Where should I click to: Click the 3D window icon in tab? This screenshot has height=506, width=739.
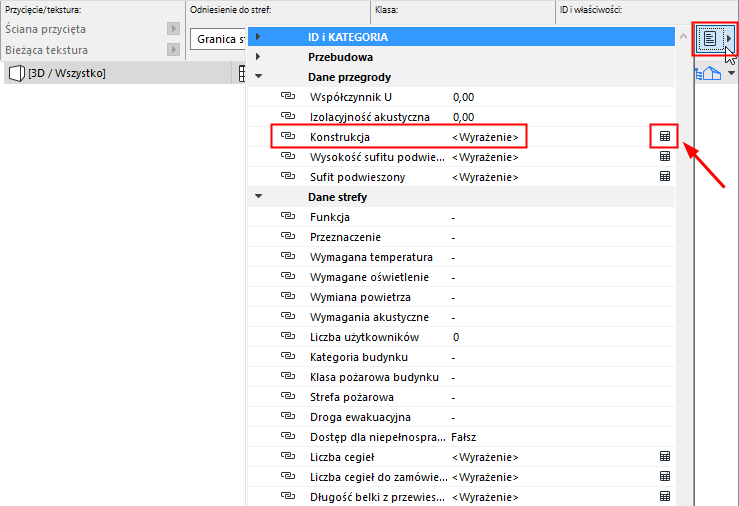pyautogui.click(x=17, y=73)
